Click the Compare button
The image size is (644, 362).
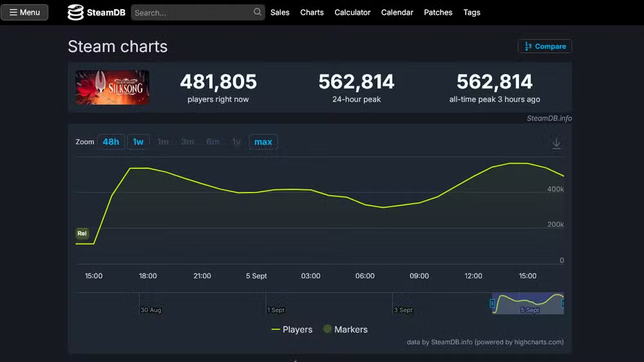tap(545, 46)
